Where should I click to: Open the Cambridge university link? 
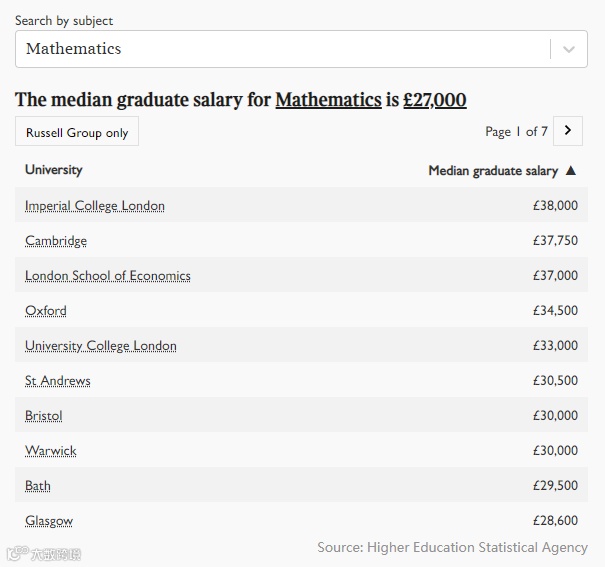(x=56, y=241)
